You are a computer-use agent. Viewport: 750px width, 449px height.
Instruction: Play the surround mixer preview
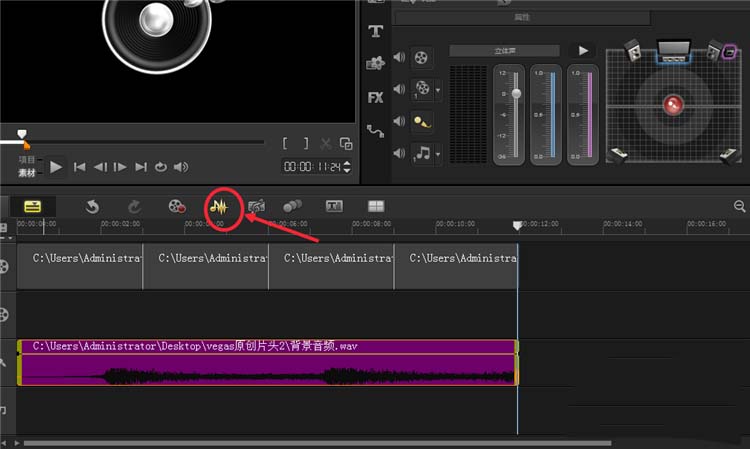[583, 51]
